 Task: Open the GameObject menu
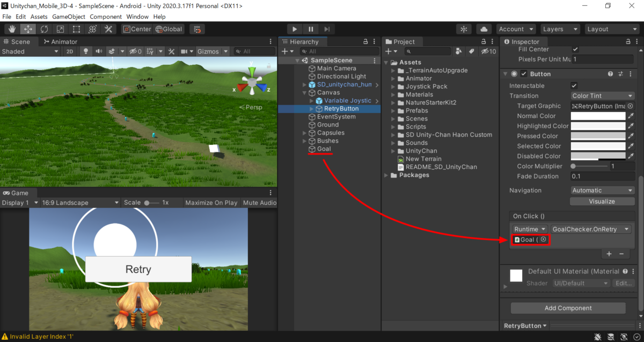pos(69,17)
